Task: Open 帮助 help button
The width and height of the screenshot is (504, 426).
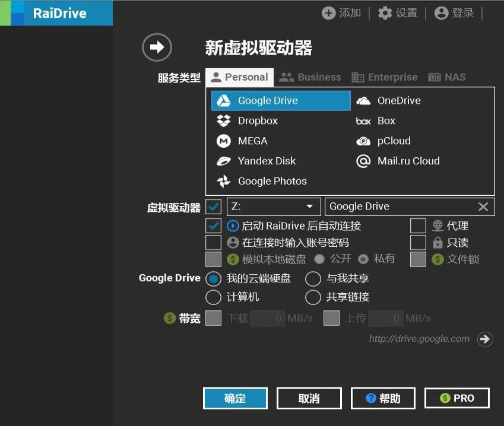Action: [383, 398]
